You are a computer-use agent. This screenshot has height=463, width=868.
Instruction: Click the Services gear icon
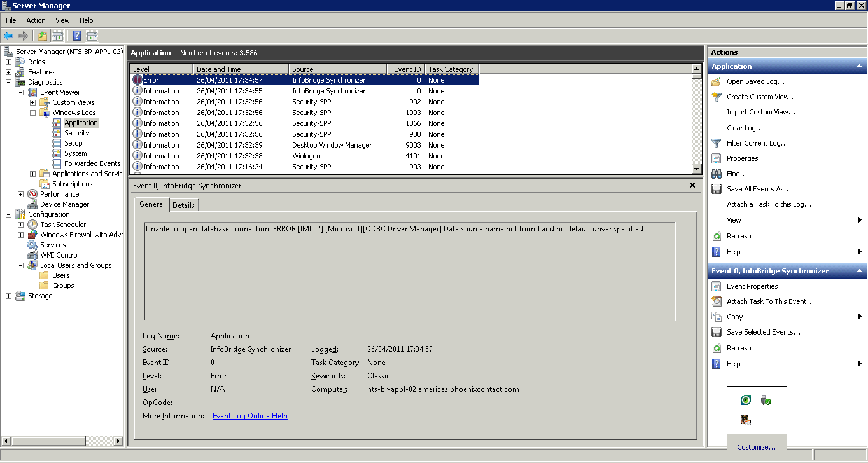coord(32,245)
